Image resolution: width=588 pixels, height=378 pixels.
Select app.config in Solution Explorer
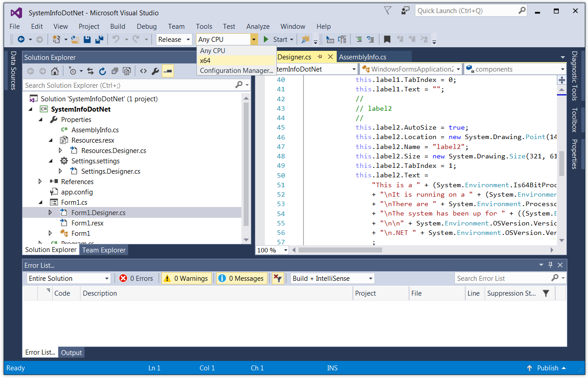tap(77, 192)
